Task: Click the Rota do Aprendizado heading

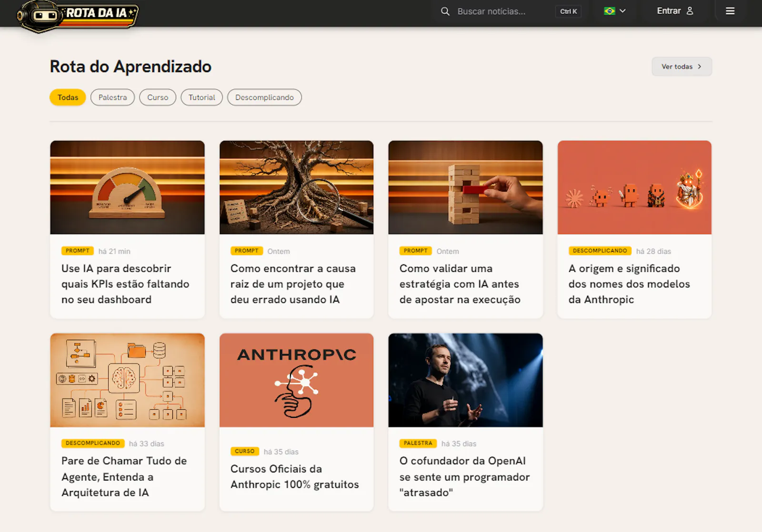Action: tap(130, 67)
